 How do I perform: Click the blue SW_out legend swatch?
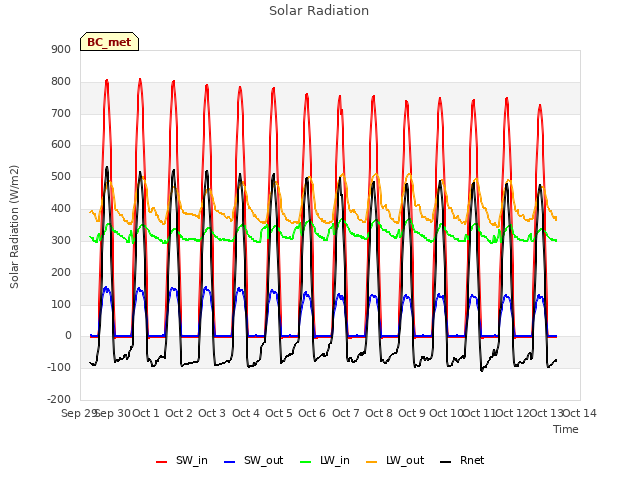230,462
